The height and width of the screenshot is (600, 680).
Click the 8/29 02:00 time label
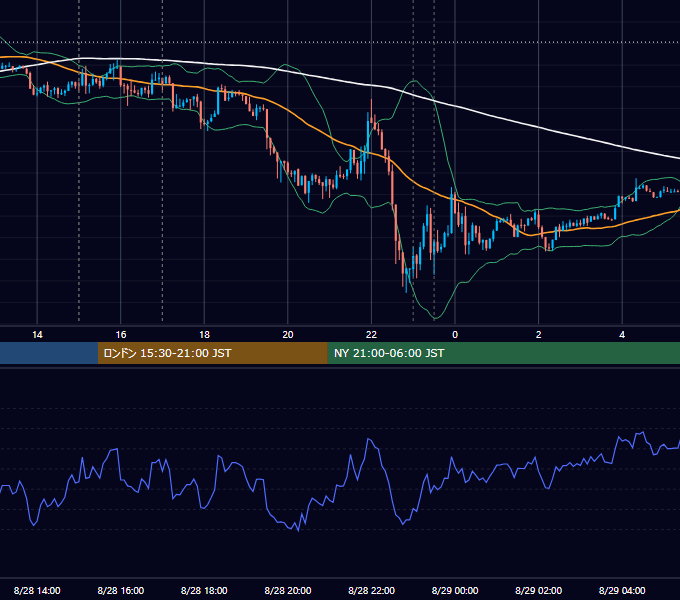[538, 590]
